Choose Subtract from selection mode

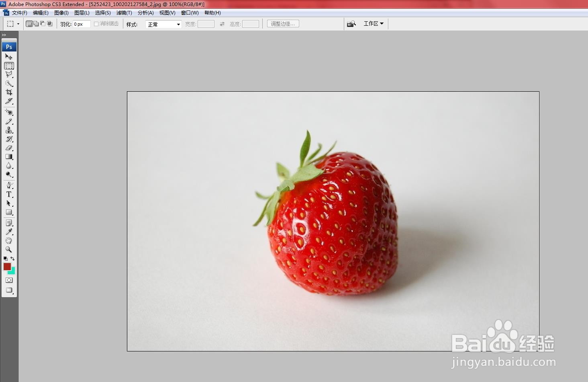[x=43, y=24]
